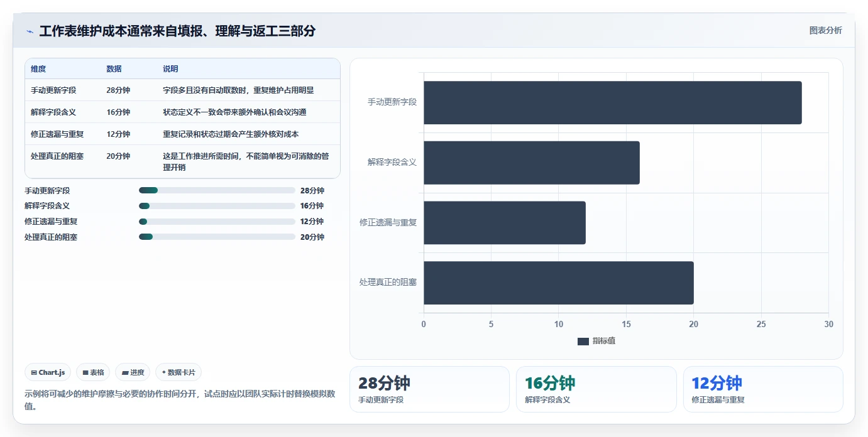
Task: Select the 表格 tag chip
Action: [93, 372]
